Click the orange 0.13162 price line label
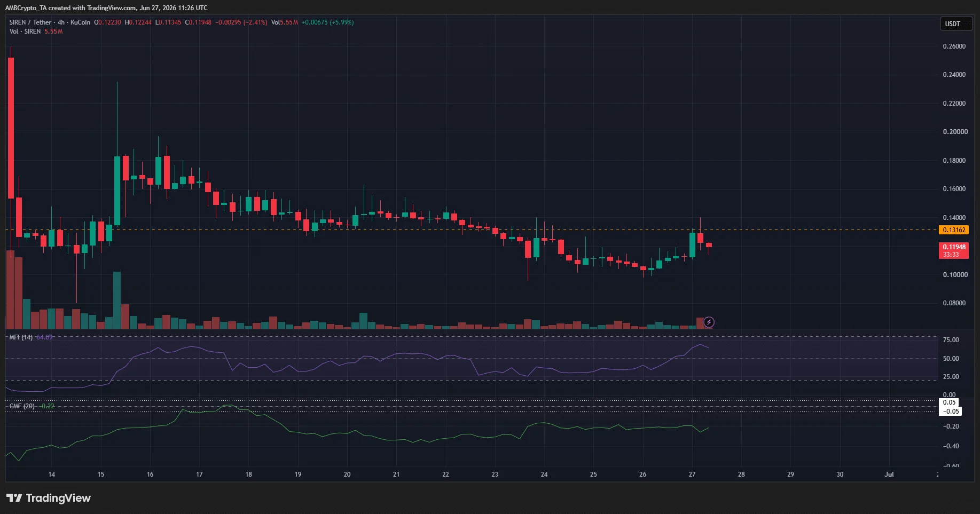The image size is (980, 514). coord(954,230)
